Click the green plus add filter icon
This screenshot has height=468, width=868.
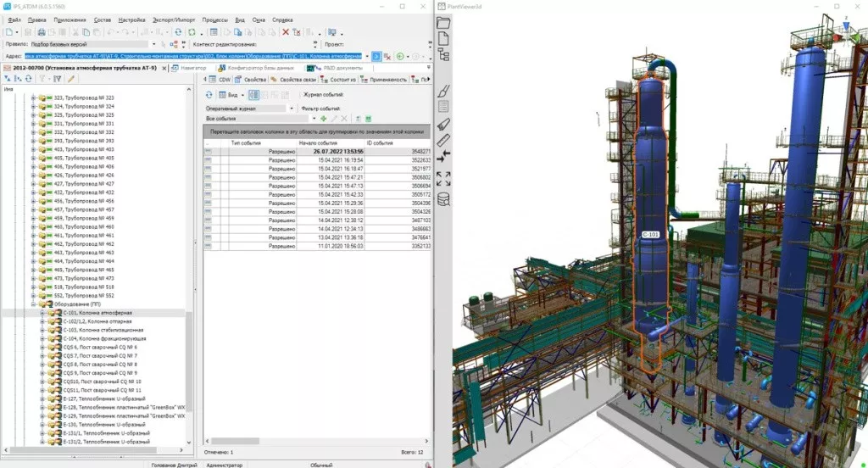coord(323,119)
